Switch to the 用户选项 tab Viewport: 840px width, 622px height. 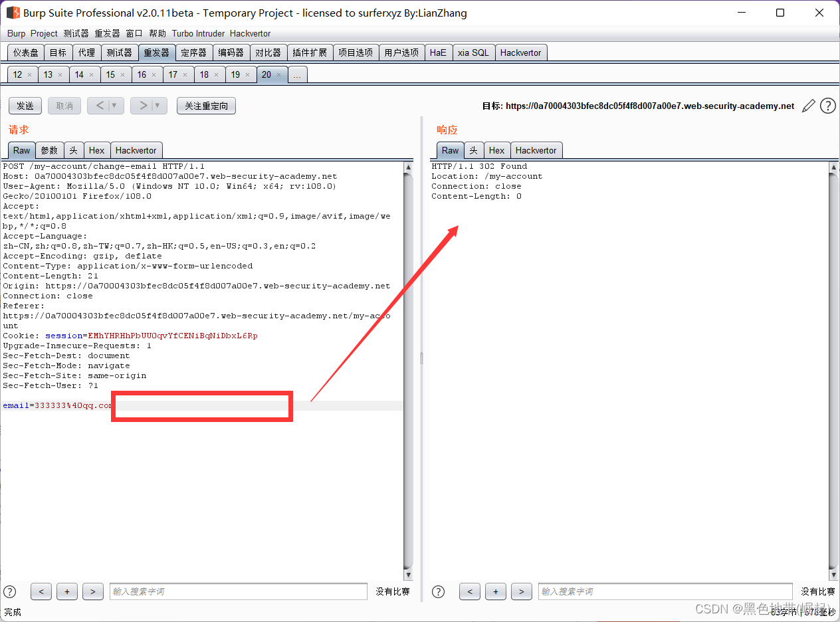[401, 52]
